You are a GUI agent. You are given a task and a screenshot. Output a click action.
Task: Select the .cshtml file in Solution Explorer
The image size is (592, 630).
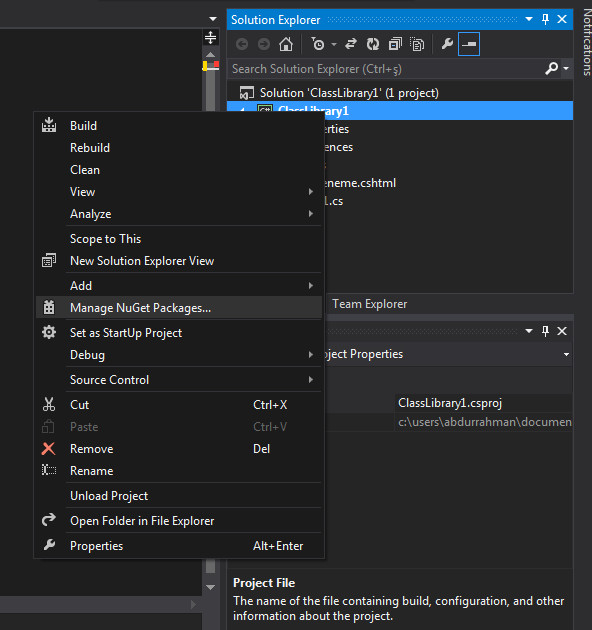tap(360, 183)
